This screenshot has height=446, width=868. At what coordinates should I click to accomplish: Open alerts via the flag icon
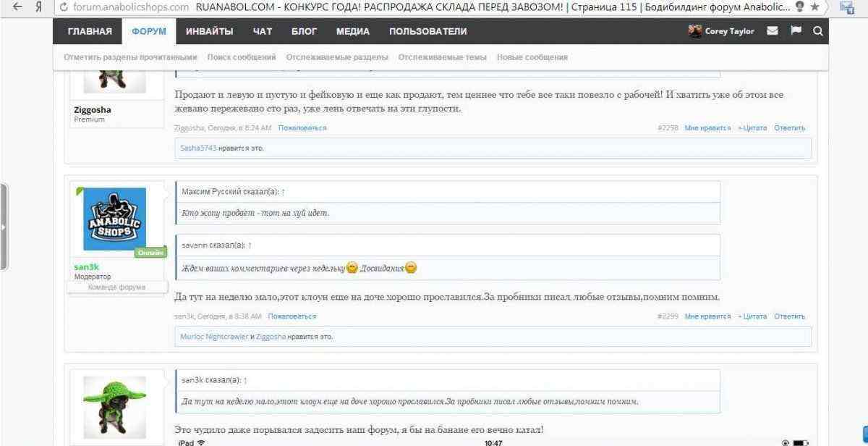point(796,31)
